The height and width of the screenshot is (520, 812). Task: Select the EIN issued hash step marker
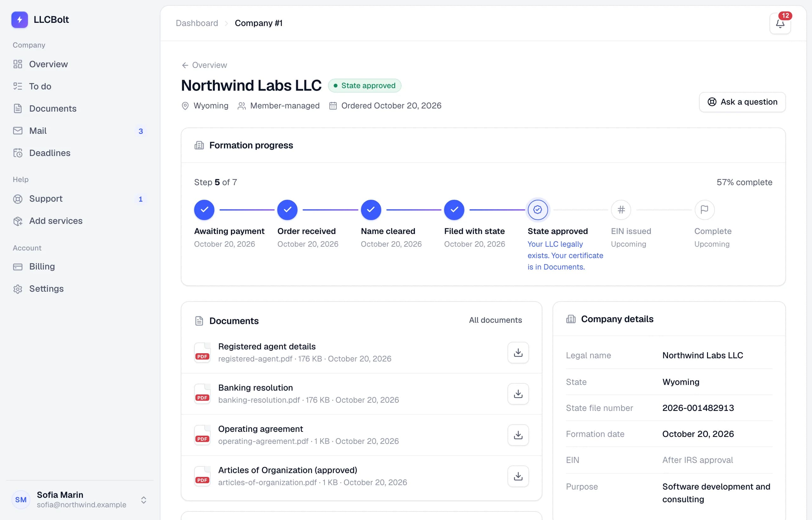[x=621, y=210]
